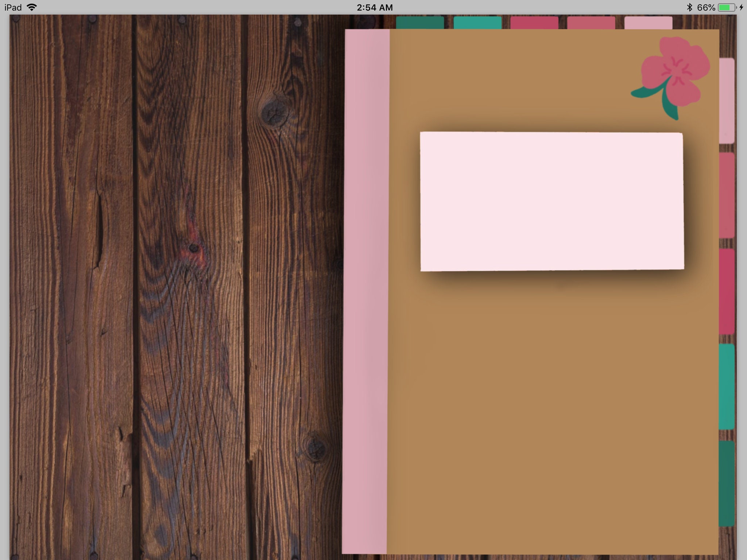The height and width of the screenshot is (560, 747).
Task: Open the rose tab along the top edge
Action: click(x=591, y=23)
